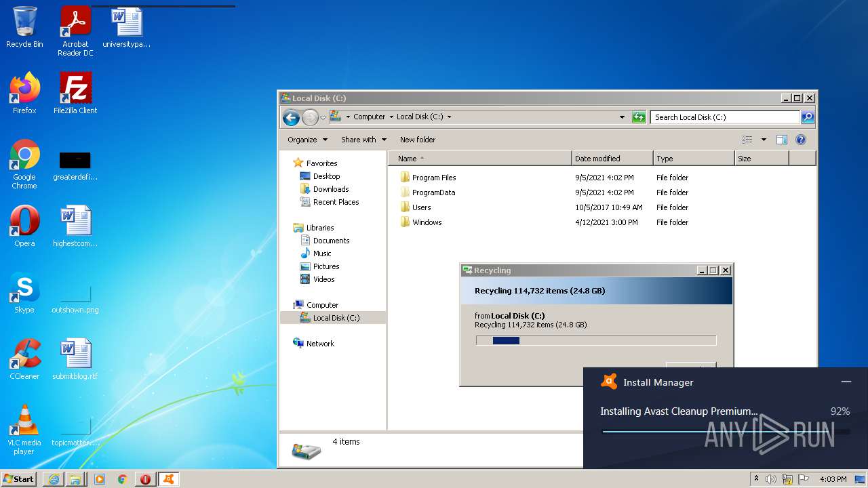Screen dimensions: 868x488
Task: Show the preview pane
Action: (781, 140)
